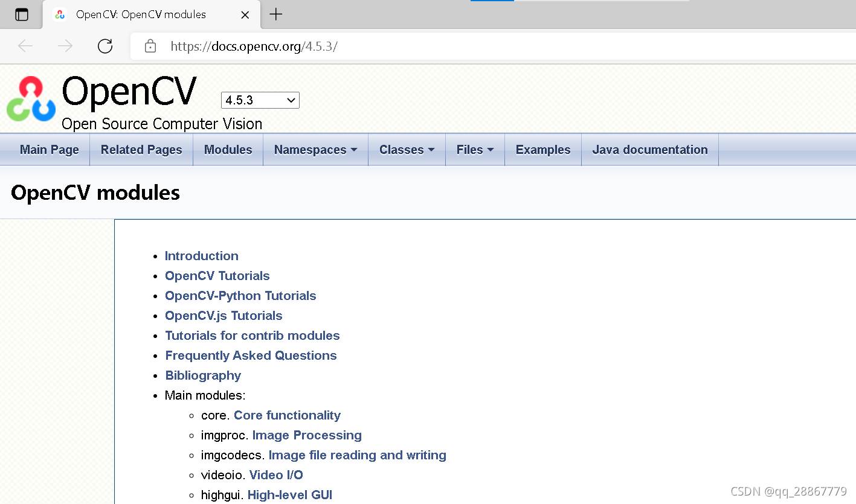
Task: Open Image file reading and writing link
Action: pos(358,455)
